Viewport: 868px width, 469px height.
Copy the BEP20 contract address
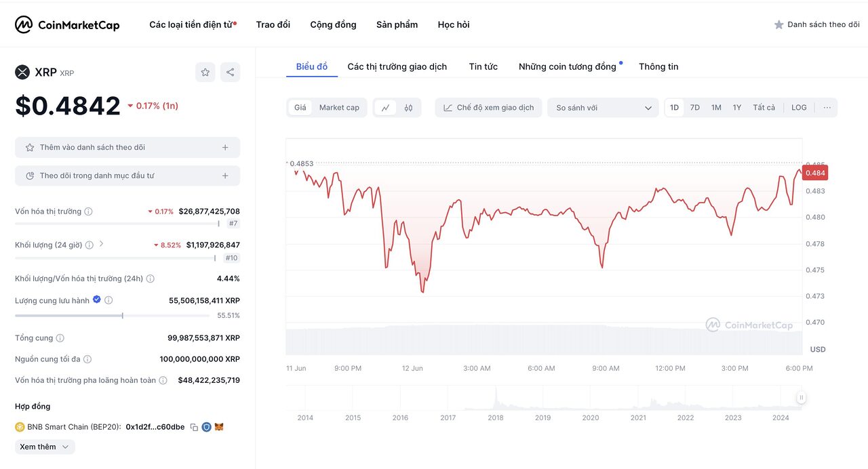[194, 427]
